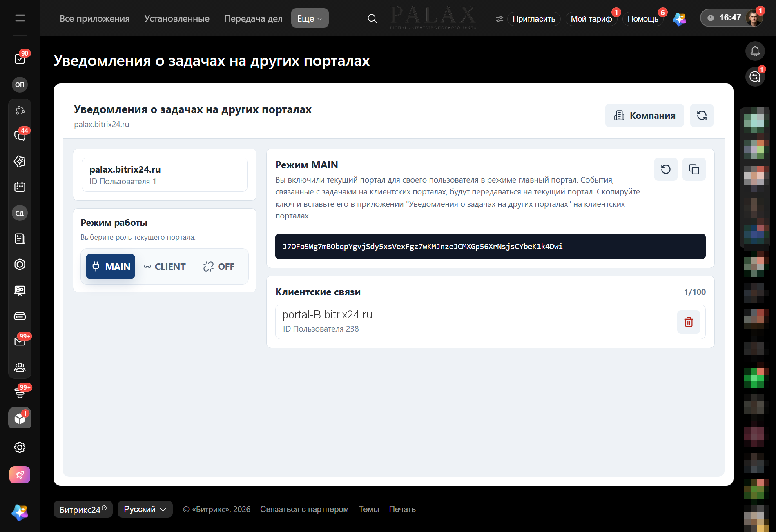Click the refresh icon beside Компания
The width and height of the screenshot is (776, 532).
point(702,116)
